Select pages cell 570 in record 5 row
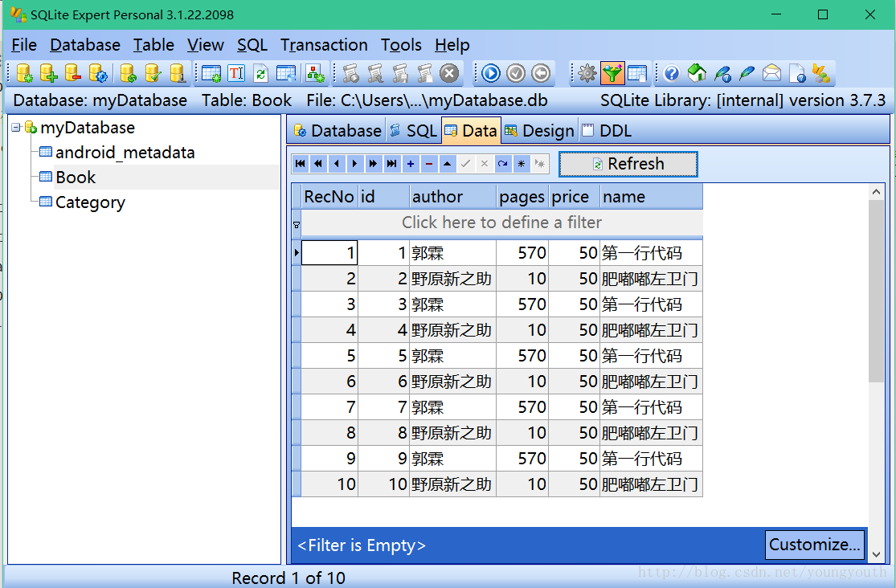 (522, 356)
